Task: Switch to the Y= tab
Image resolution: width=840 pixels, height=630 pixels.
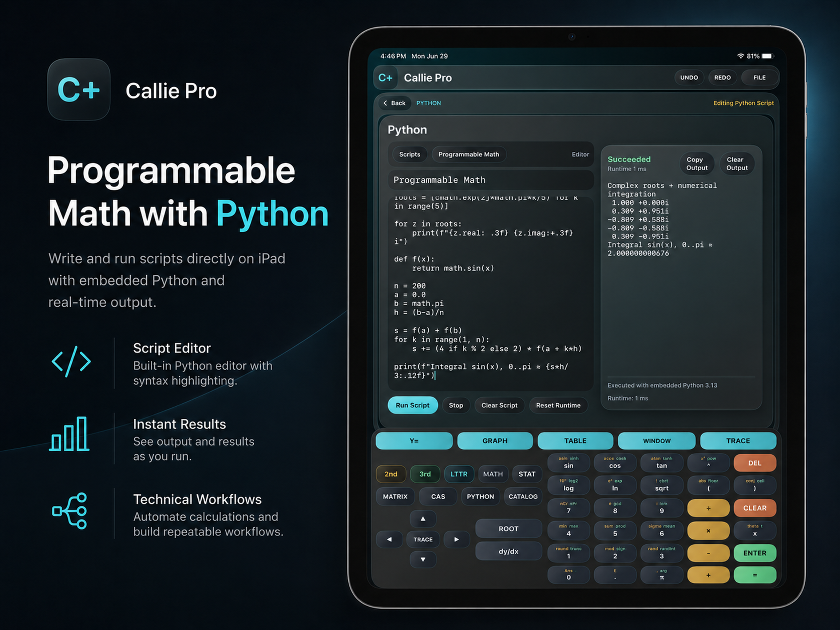Action: point(414,441)
